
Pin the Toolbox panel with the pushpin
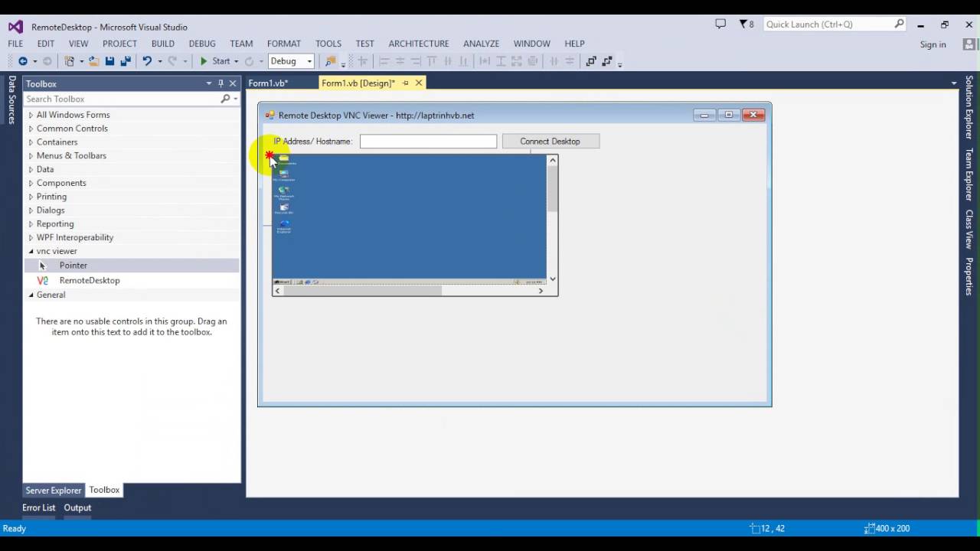coord(220,83)
